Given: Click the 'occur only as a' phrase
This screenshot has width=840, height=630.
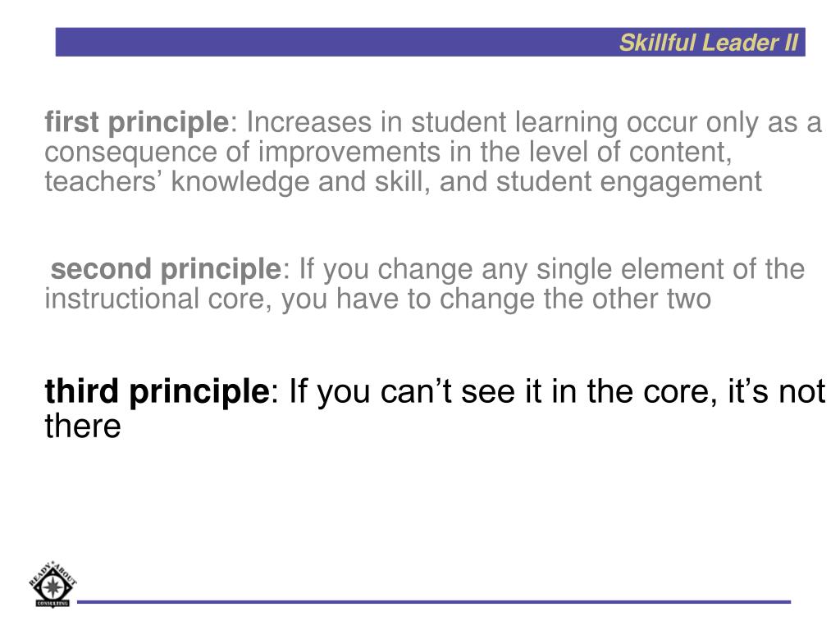Looking at the screenshot, I should pyautogui.click(x=724, y=123).
